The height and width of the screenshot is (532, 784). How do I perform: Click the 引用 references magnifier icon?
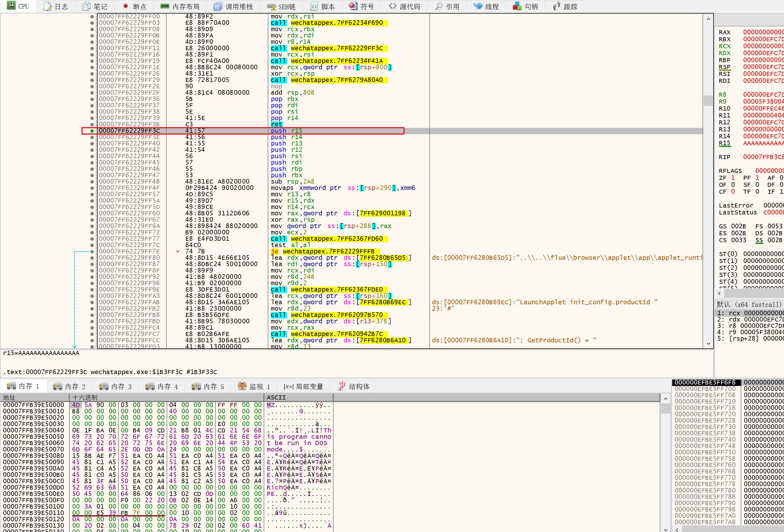439,6
